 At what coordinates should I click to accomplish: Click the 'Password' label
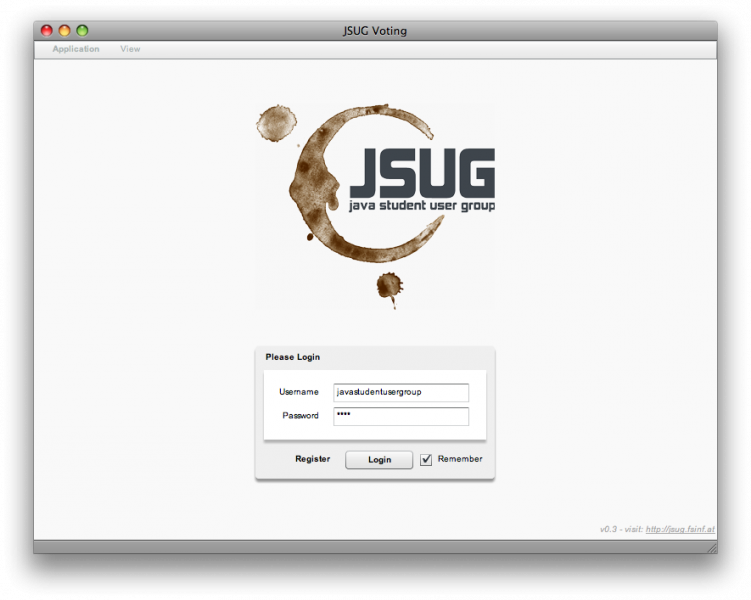coord(300,415)
